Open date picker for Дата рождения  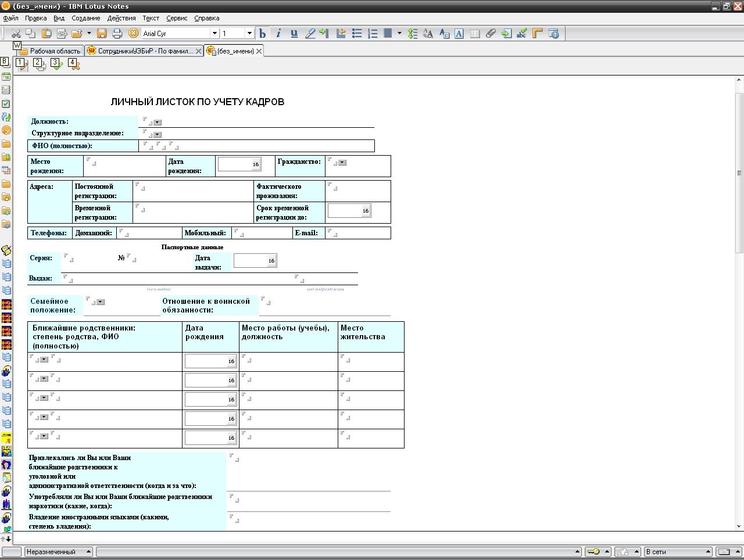coord(255,164)
